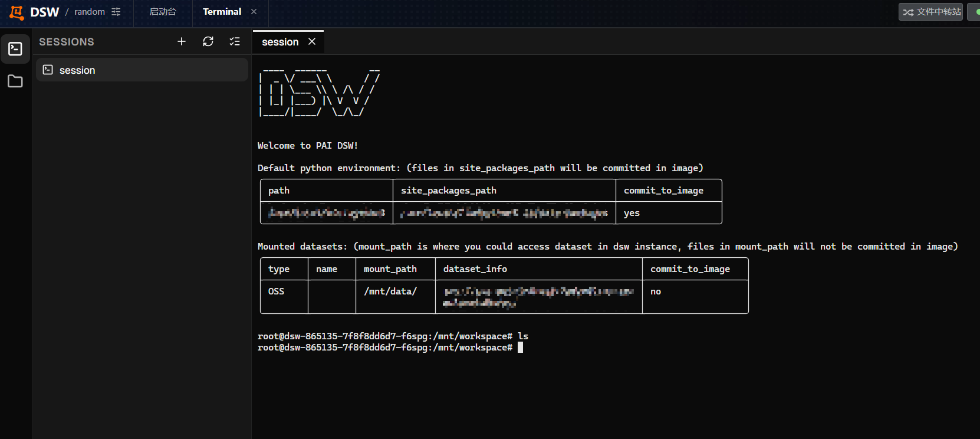Screen dimensions: 980x439
Task: Open instance settings next to random
Action: coord(116,12)
